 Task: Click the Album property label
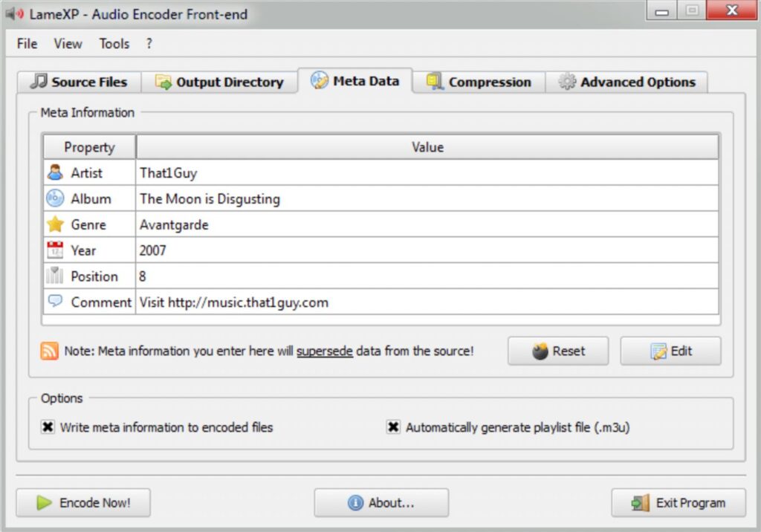click(x=91, y=198)
